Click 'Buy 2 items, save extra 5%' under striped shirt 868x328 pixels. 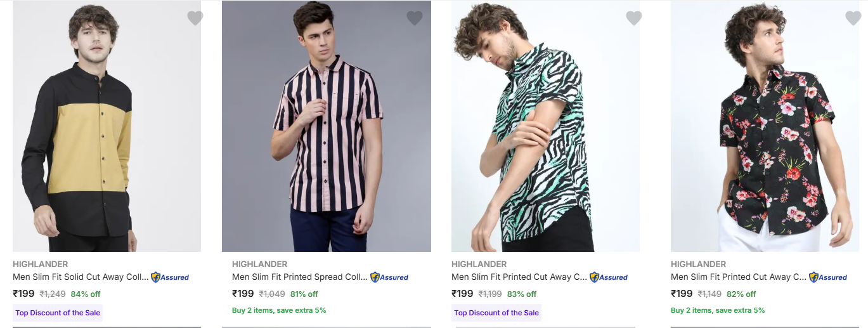coord(279,310)
